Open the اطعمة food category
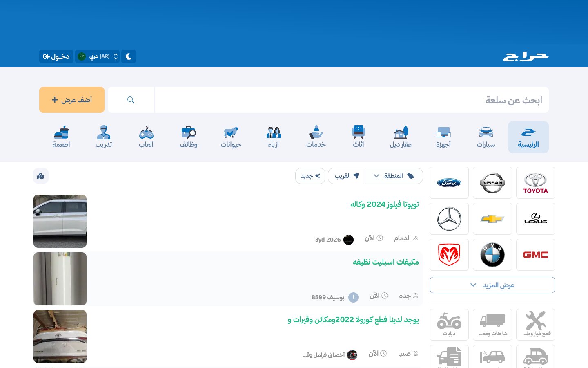This screenshot has height=368, width=588. click(61, 137)
